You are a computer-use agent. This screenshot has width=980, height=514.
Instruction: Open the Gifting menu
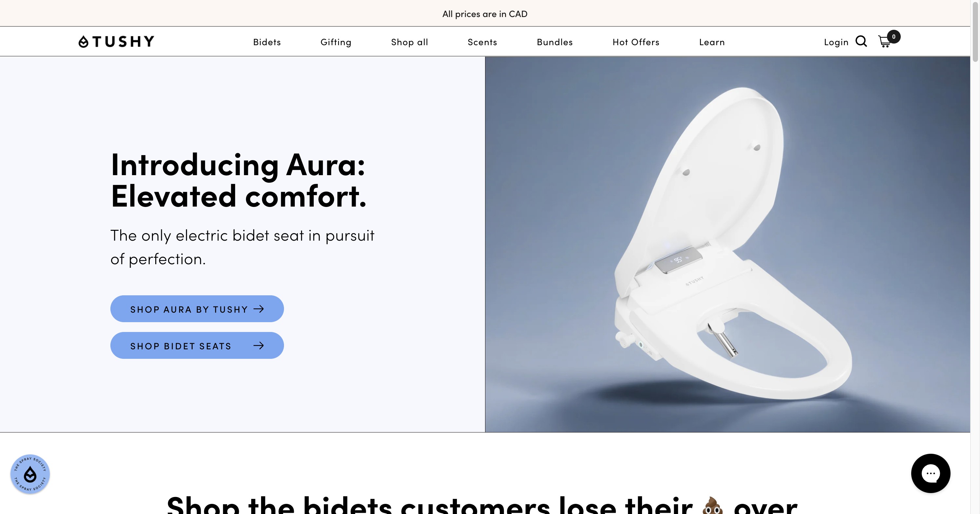(x=336, y=42)
